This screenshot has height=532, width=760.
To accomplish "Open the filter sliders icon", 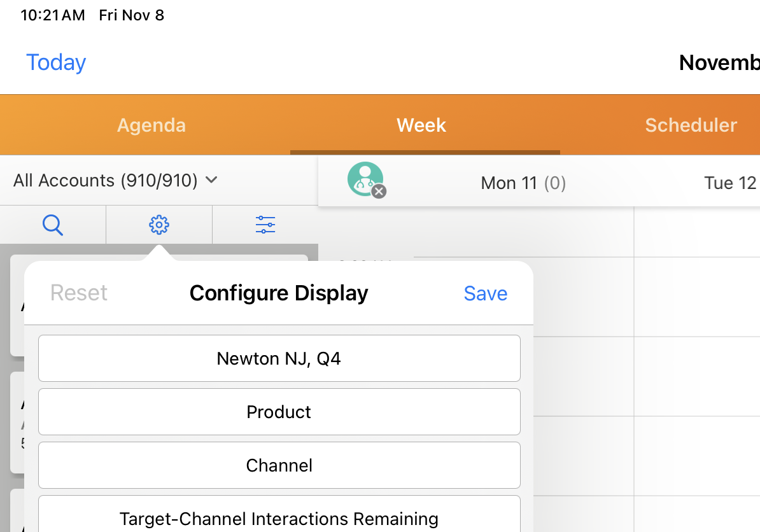I will (x=265, y=225).
